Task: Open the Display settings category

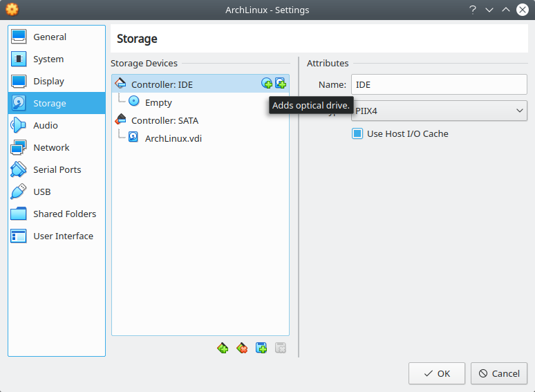Action: coord(57,81)
